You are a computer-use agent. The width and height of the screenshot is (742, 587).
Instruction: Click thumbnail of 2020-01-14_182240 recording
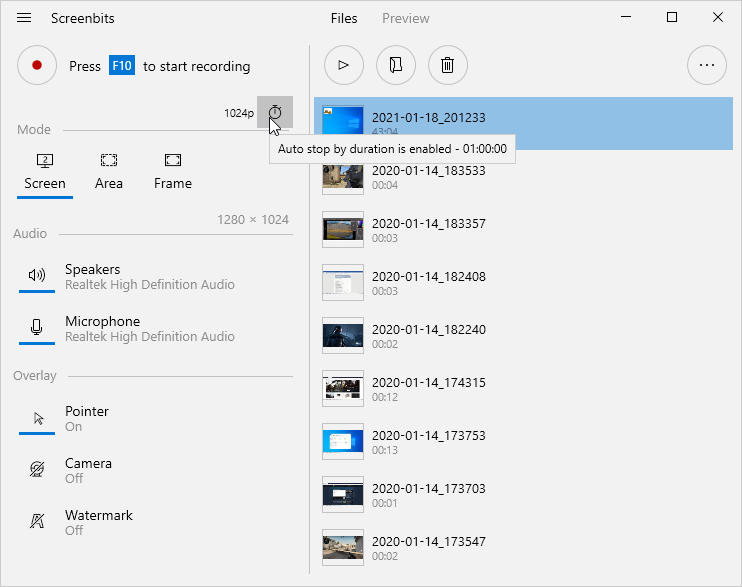[x=343, y=336]
